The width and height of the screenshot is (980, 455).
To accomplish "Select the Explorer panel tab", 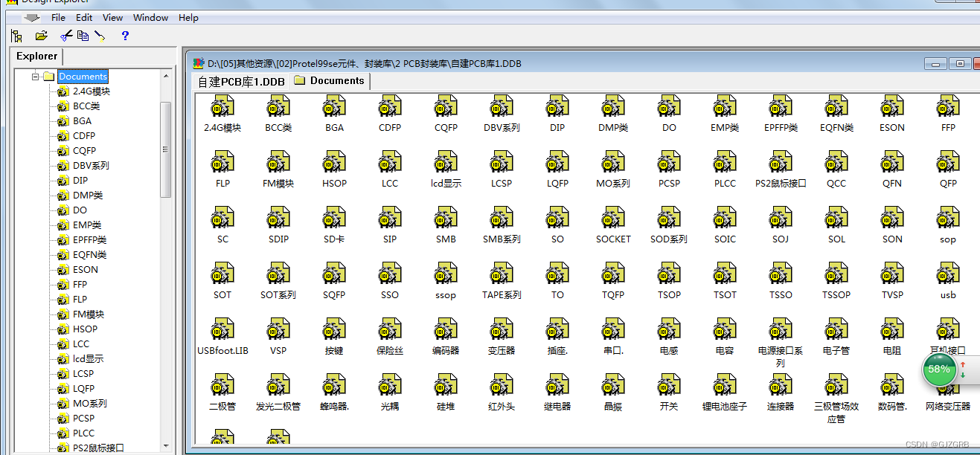I will coord(37,57).
